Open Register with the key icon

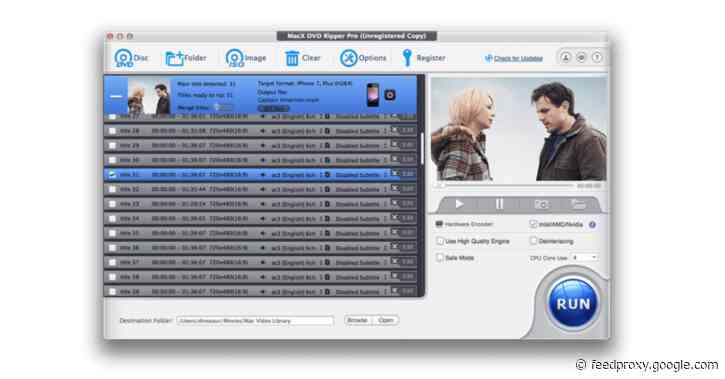click(x=424, y=58)
